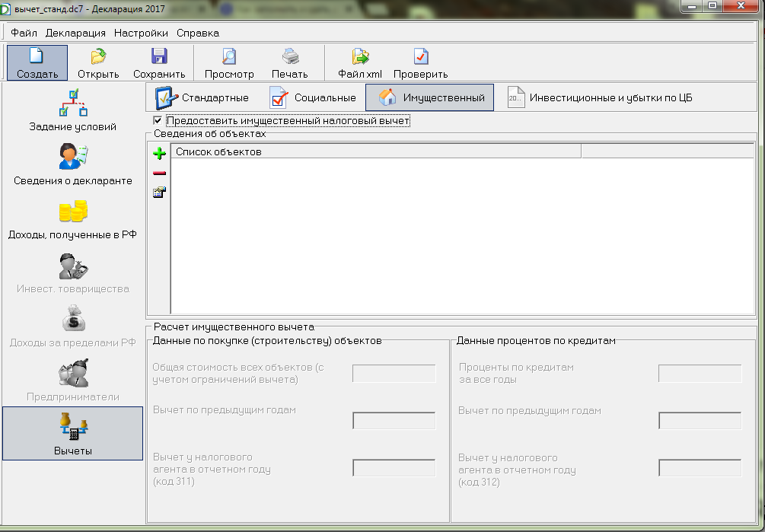Switch to Социальные deductions tab

tap(313, 97)
